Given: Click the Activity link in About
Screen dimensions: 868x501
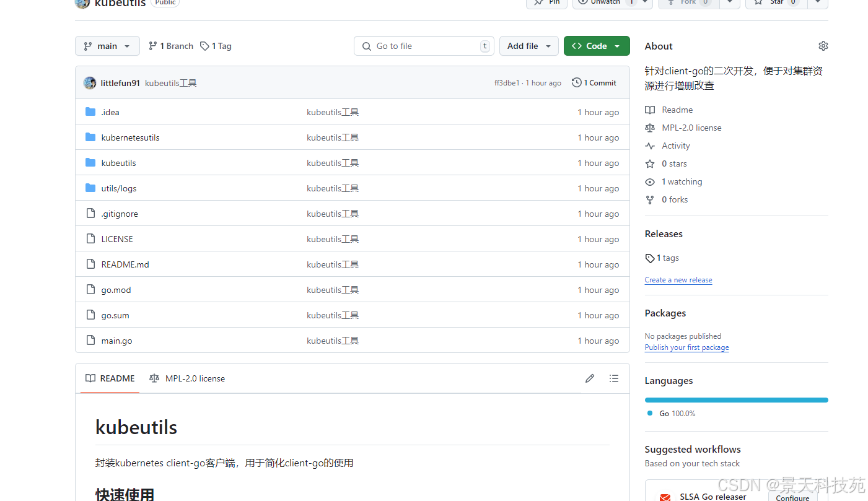Looking at the screenshot, I should (676, 146).
